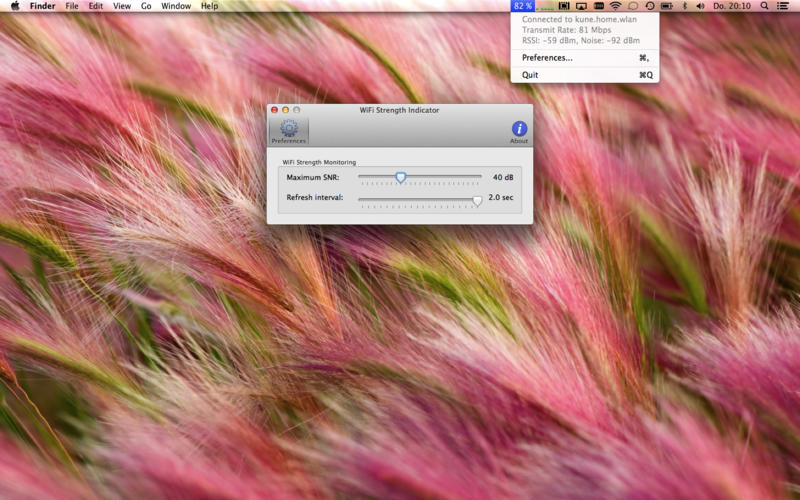Click the speech bubble menu bar icon
Screen dimensions: 800x500
(x=633, y=6)
